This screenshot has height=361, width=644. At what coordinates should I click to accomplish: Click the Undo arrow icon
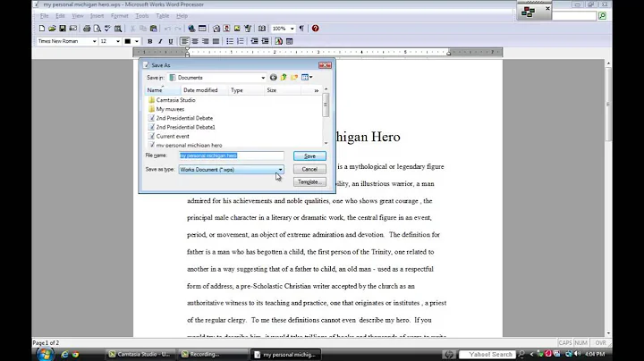pyautogui.click(x=167, y=29)
